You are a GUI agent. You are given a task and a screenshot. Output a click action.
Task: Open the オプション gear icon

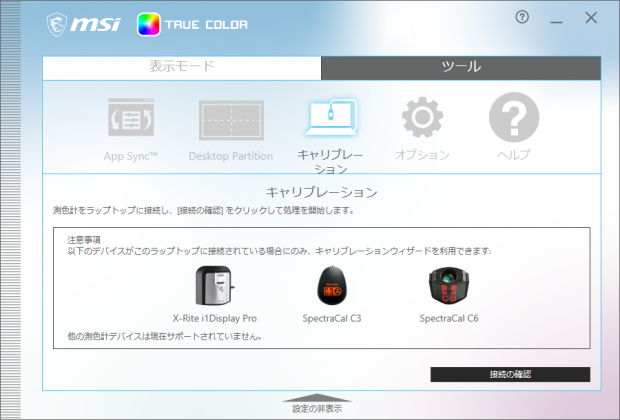pyautogui.click(x=422, y=117)
